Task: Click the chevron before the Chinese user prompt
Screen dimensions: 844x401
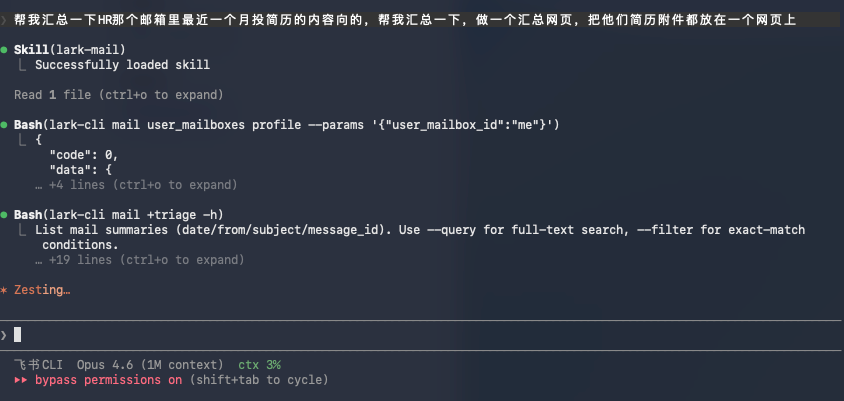Action: coord(4,20)
